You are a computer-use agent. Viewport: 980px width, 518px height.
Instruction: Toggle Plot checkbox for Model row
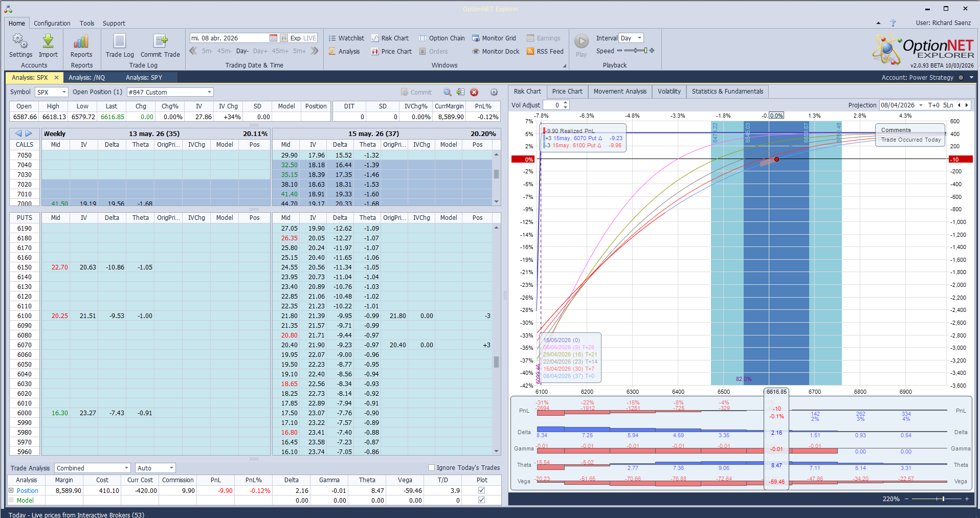point(481,500)
